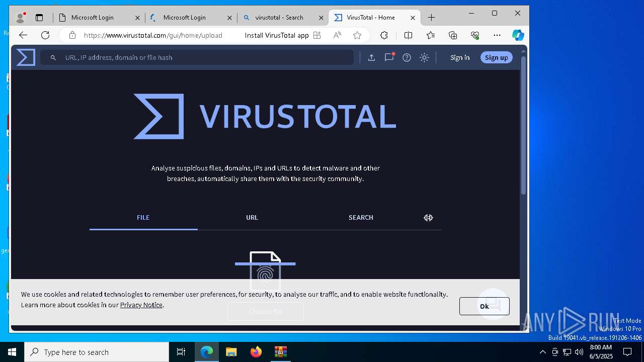644x362 pixels.
Task: Open the volume speaker tray icon
Action: pyautogui.click(x=579, y=352)
